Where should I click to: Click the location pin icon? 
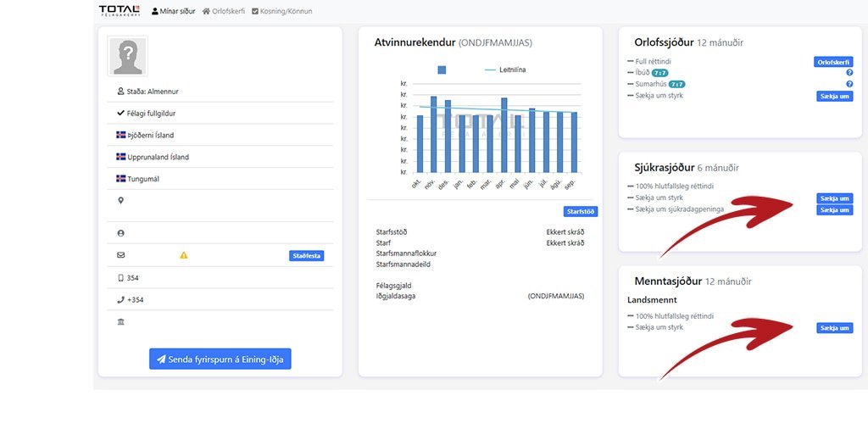(x=120, y=201)
